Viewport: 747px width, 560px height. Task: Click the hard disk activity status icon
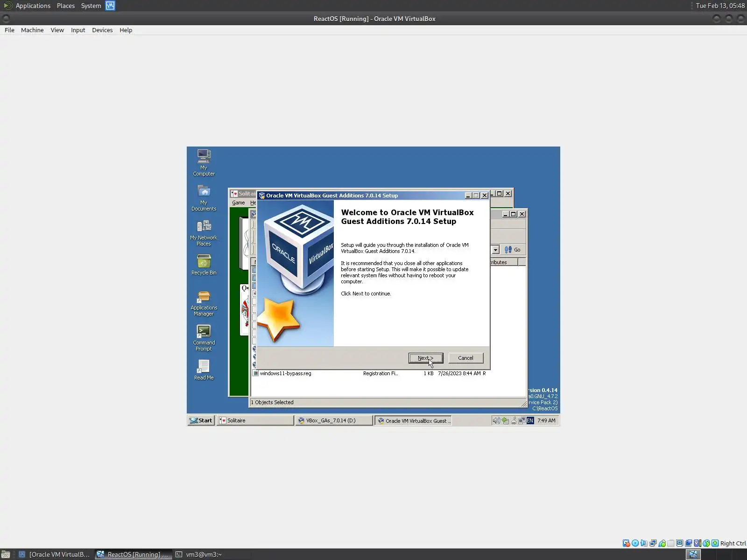pyautogui.click(x=627, y=543)
